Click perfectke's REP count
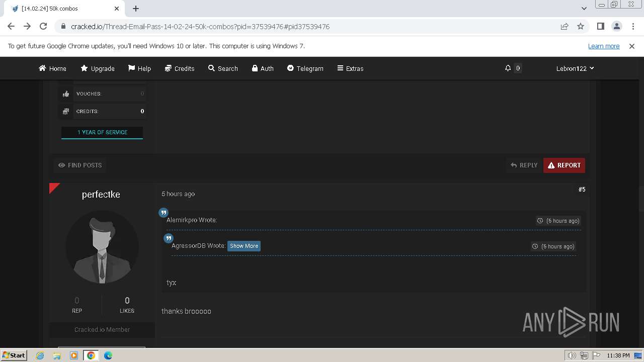Screen dimensions: 644x362 [77, 301]
